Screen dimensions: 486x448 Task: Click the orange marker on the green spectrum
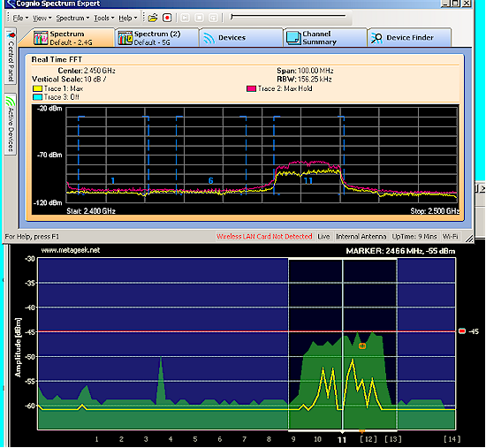(362, 345)
